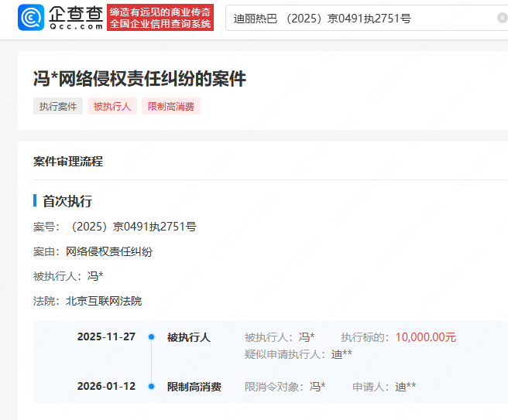Click the 企查查 Qcc.com text logo

(76, 17)
